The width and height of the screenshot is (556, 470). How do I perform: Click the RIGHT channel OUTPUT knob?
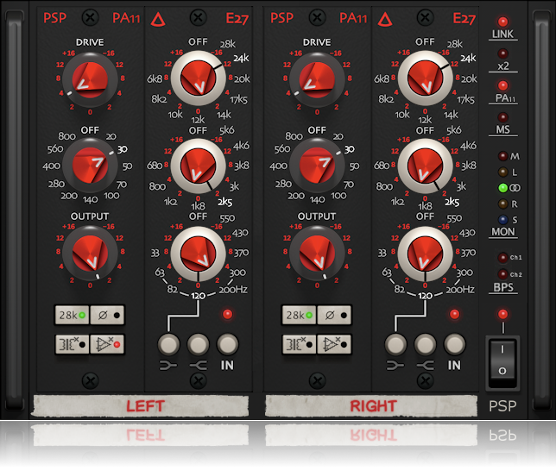point(317,253)
